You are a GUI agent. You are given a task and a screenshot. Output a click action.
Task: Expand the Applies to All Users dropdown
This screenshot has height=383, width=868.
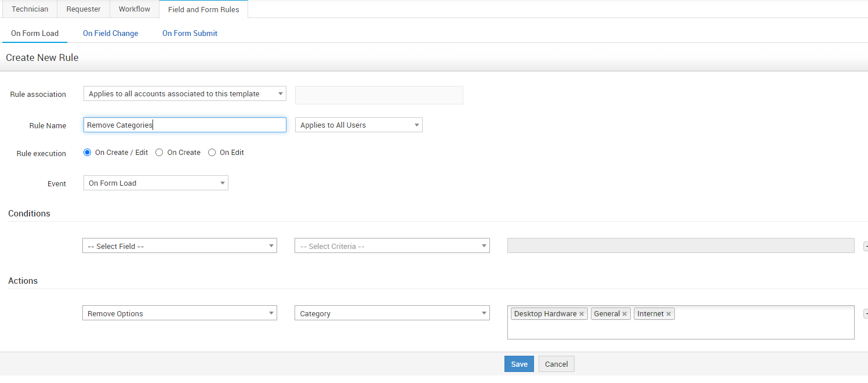pyautogui.click(x=358, y=125)
